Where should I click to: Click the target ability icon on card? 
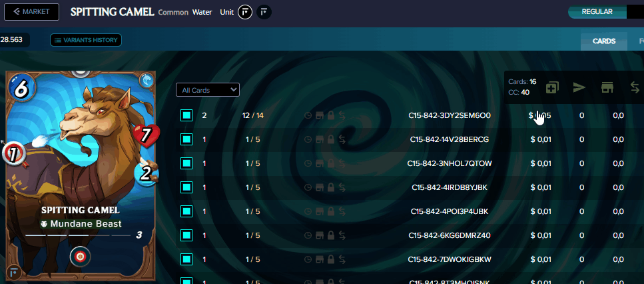click(x=80, y=257)
